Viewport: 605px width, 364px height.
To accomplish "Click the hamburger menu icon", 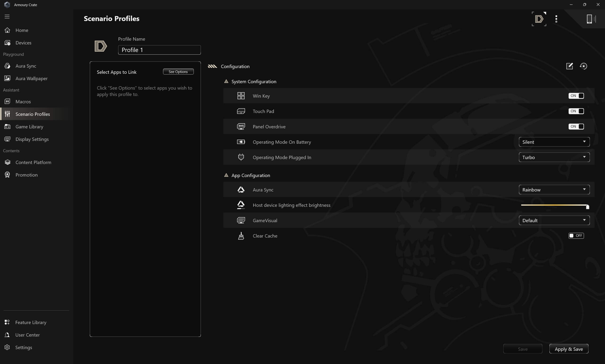I will (x=7, y=17).
